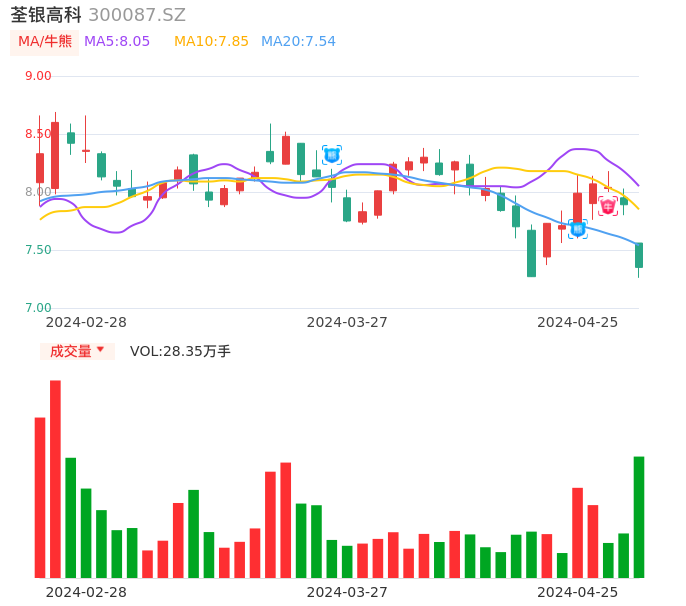Click the 7.00 price axis label
The image size is (686, 606).
38,308
